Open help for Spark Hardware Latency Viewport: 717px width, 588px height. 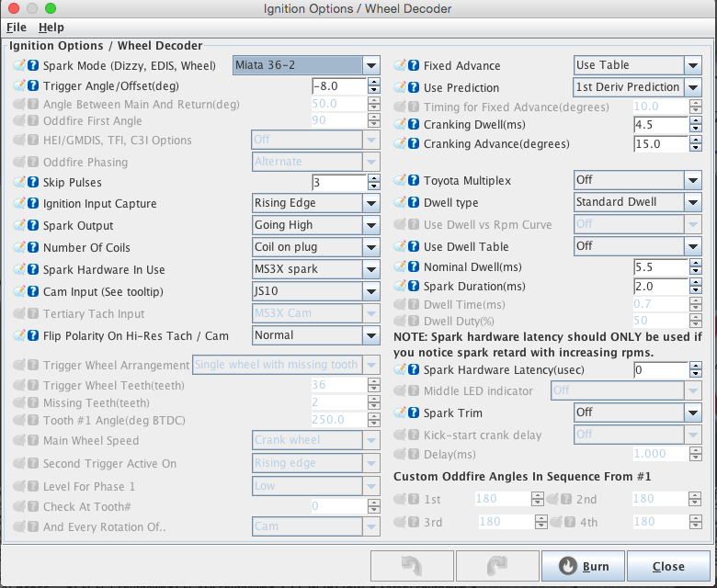pyautogui.click(x=414, y=369)
